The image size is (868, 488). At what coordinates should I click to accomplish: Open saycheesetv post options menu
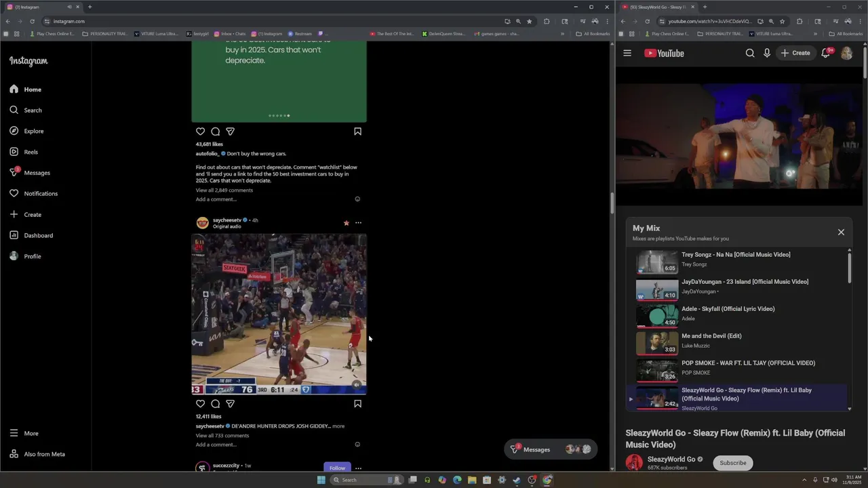click(x=358, y=223)
